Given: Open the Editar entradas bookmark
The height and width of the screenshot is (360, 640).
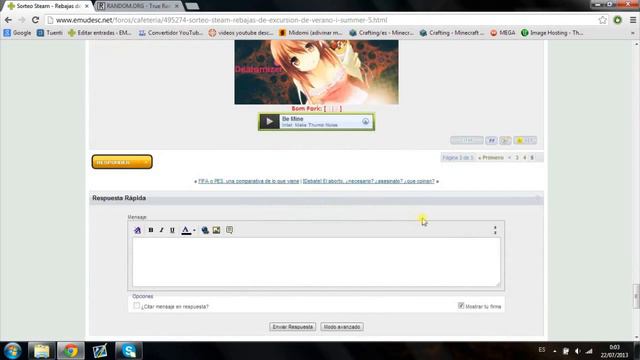Looking at the screenshot, I should pos(100,33).
